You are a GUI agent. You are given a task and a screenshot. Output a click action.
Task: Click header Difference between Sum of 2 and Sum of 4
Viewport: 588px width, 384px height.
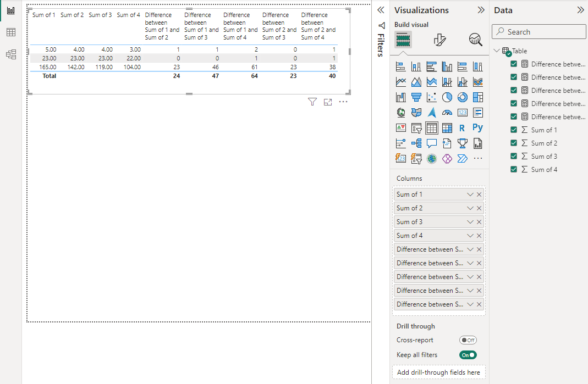(x=318, y=26)
